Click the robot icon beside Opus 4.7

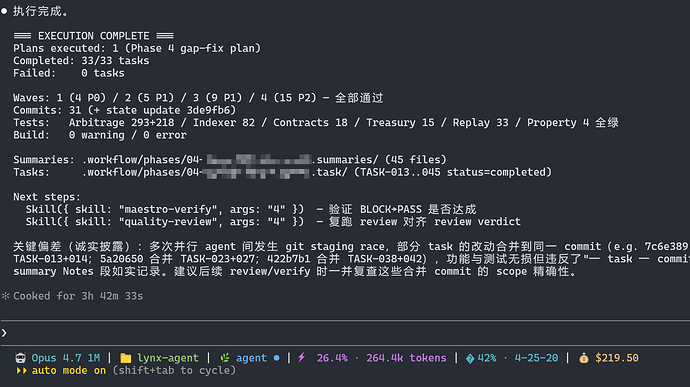point(20,358)
